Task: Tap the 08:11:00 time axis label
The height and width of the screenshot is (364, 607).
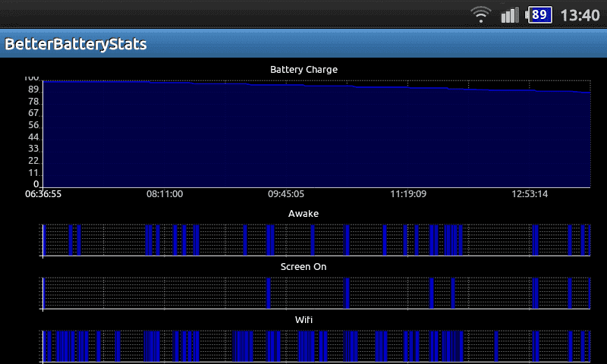Action: [x=165, y=194]
